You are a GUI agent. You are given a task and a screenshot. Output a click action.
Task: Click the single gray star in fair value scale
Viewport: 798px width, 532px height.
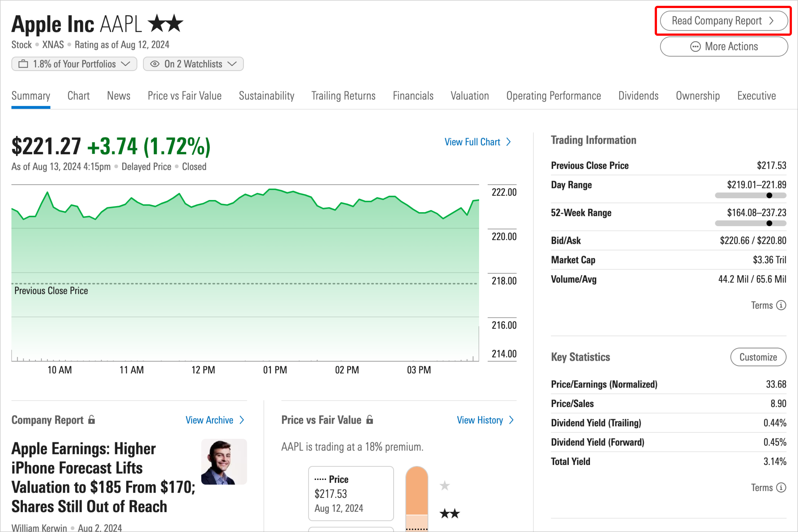pos(445,485)
